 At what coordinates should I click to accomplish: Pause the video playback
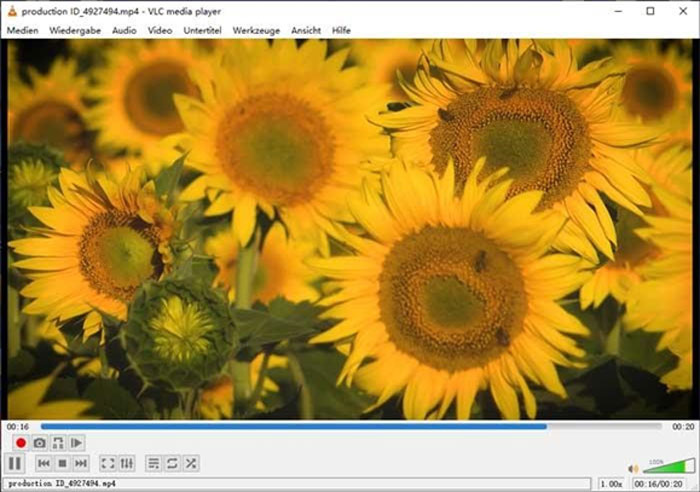coord(15,463)
